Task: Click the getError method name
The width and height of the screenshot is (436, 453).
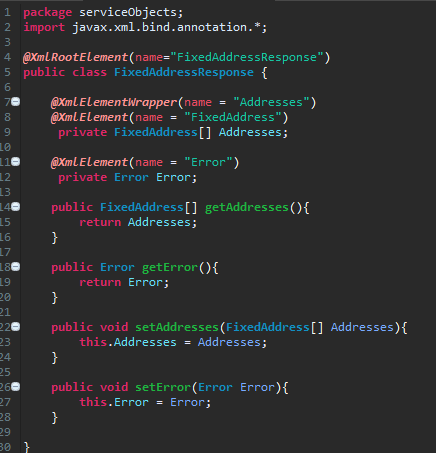Action: pos(170,267)
